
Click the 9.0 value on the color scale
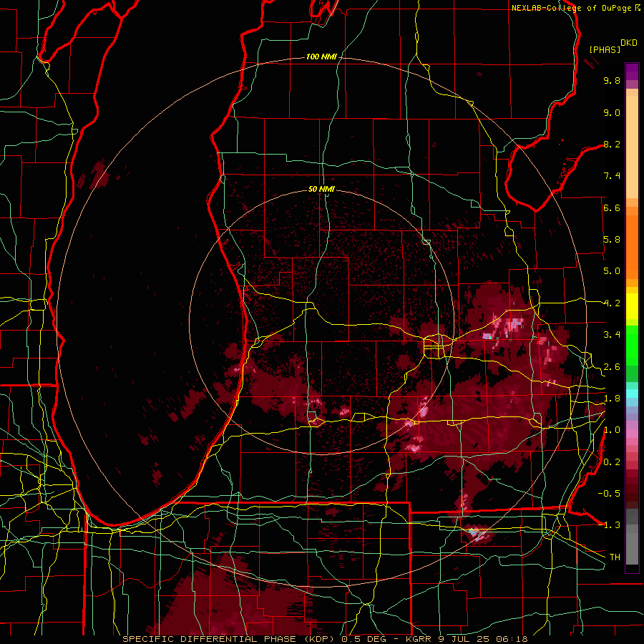click(x=612, y=112)
